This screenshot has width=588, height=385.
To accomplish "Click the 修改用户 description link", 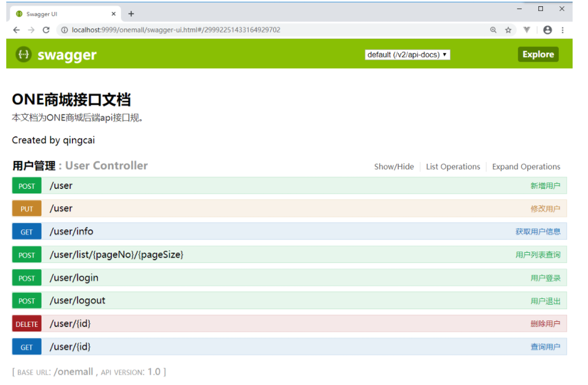I will click(x=545, y=209).
